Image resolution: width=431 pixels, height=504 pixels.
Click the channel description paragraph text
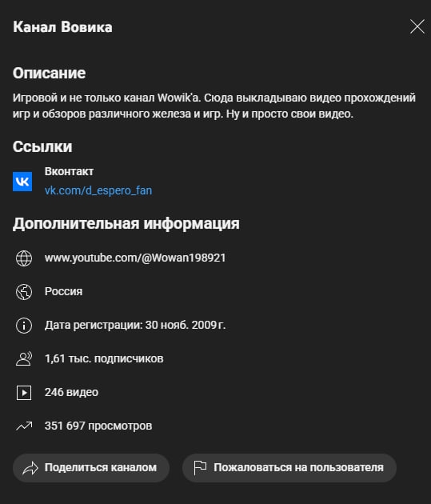pos(214,106)
